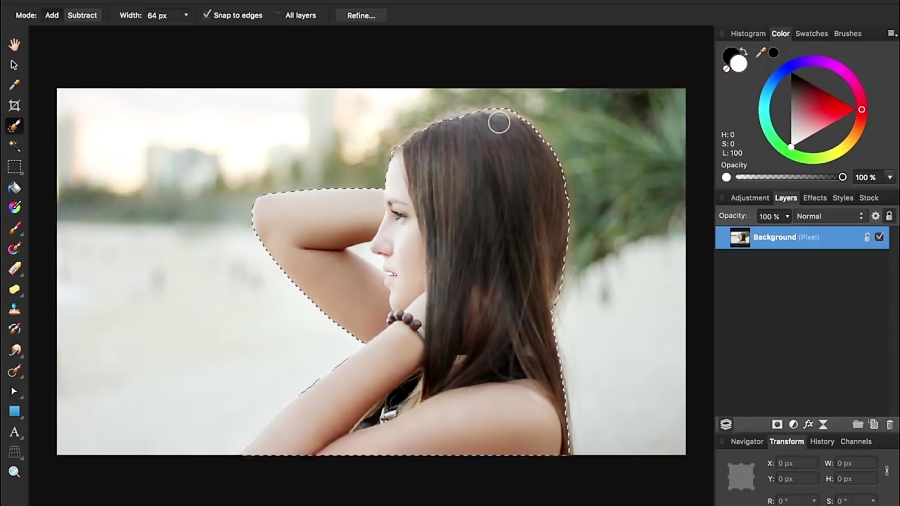This screenshot has width=900, height=506.
Task: Select the Flood Fill bucket tool
Action: pyautogui.click(x=14, y=188)
